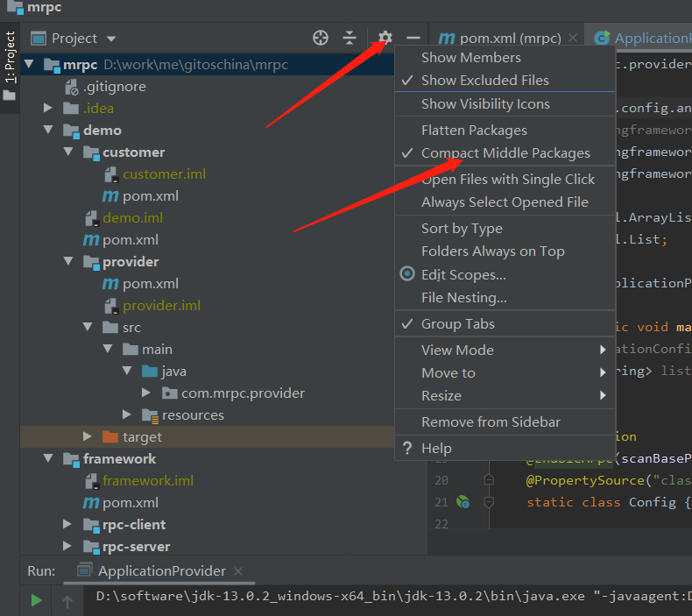This screenshot has height=616, width=692.
Task: Close the ApplicationProvider run tab
Action: [x=238, y=571]
